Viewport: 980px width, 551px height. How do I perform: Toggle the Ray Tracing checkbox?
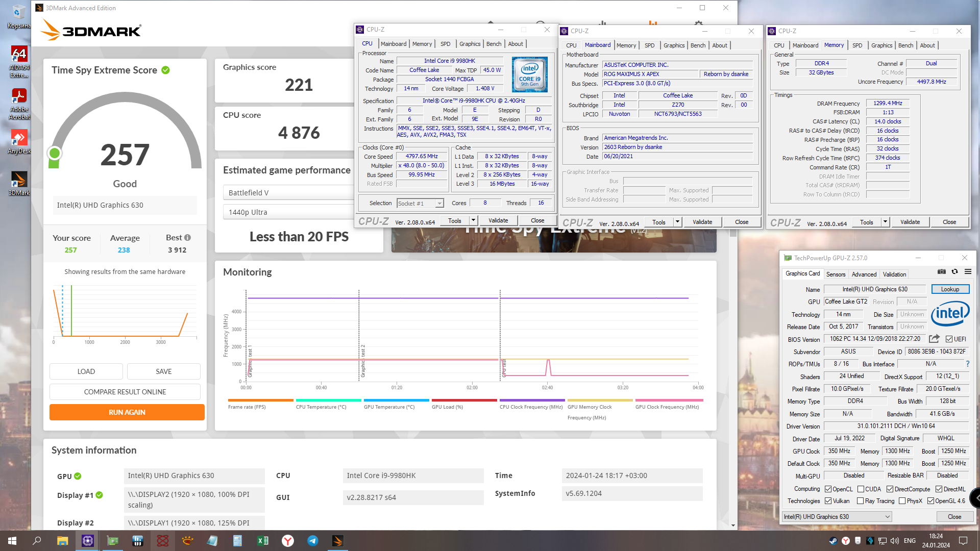pyautogui.click(x=860, y=501)
